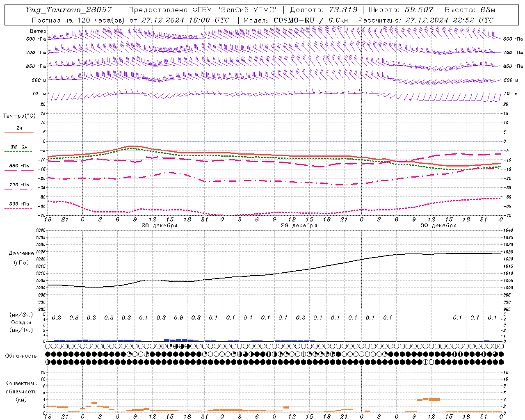Viewport: 525px width, 420px height.
Task: Click the Облачность cloud cover label
Action: pyautogui.click(x=21, y=356)
